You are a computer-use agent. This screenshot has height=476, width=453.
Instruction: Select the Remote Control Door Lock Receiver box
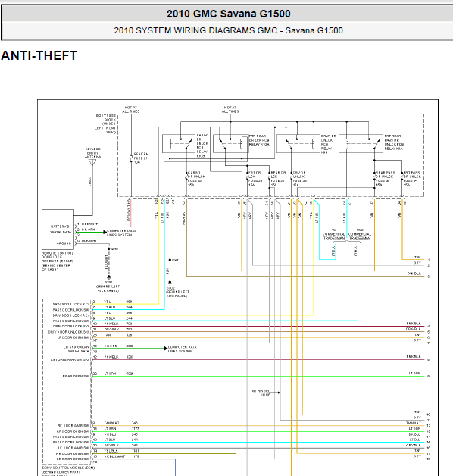click(58, 229)
